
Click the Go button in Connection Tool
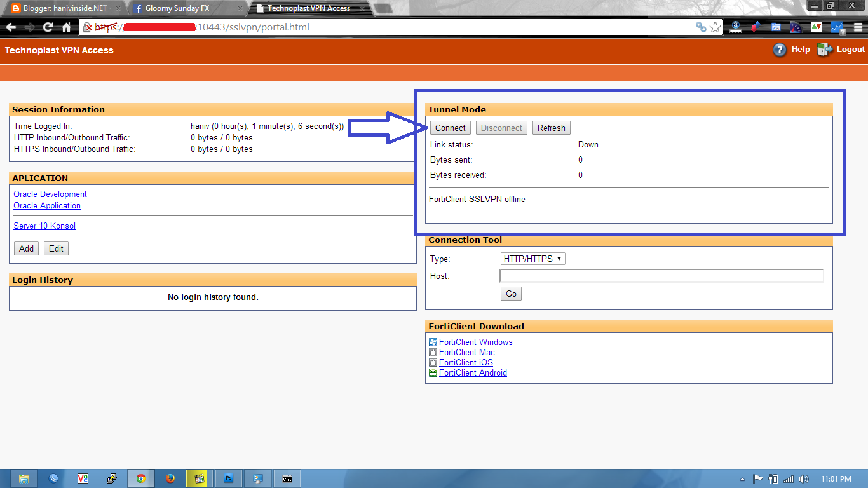pyautogui.click(x=512, y=294)
